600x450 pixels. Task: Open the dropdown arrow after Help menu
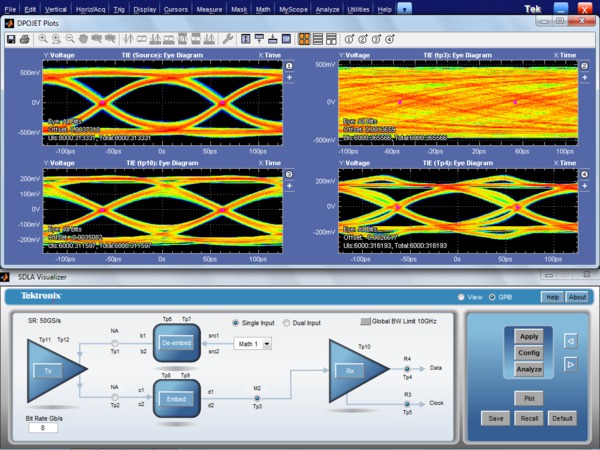[x=404, y=9]
